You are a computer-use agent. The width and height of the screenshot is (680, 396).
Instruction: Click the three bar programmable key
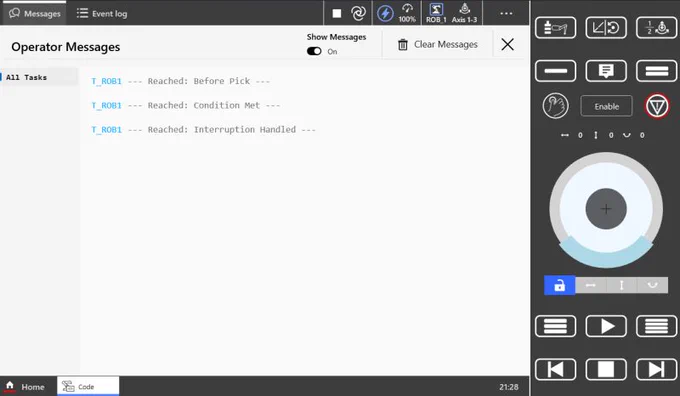556,326
